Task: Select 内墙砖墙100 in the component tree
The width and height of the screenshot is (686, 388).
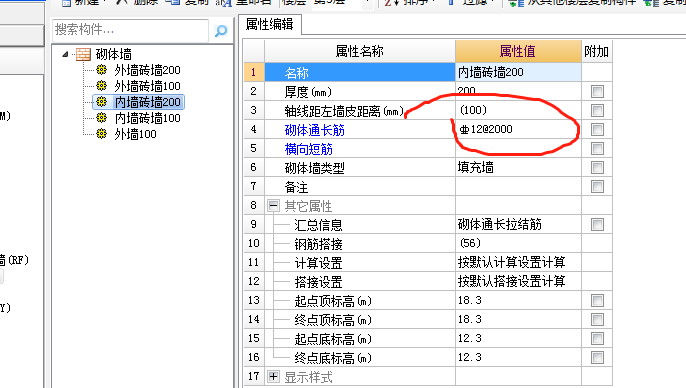Action: click(x=147, y=118)
